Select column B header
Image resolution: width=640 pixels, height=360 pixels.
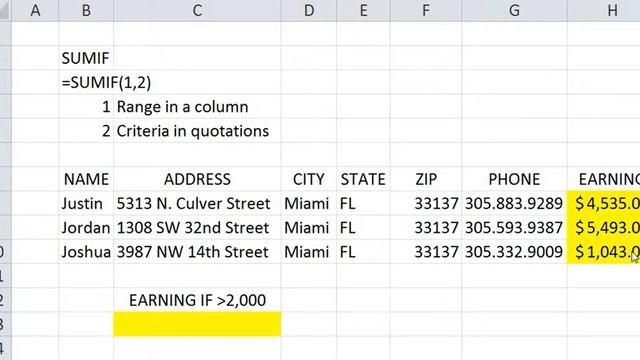86,10
